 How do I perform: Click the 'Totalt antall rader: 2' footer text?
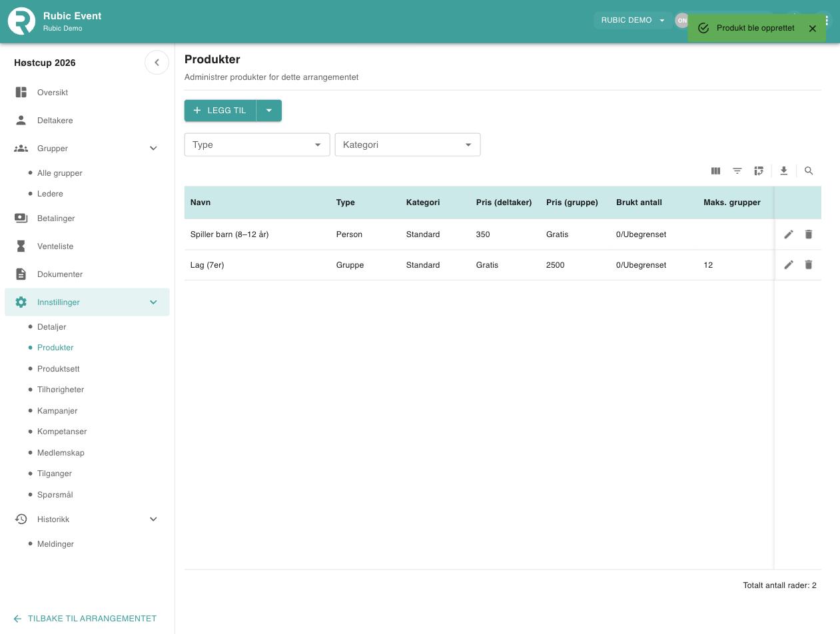pos(779,585)
